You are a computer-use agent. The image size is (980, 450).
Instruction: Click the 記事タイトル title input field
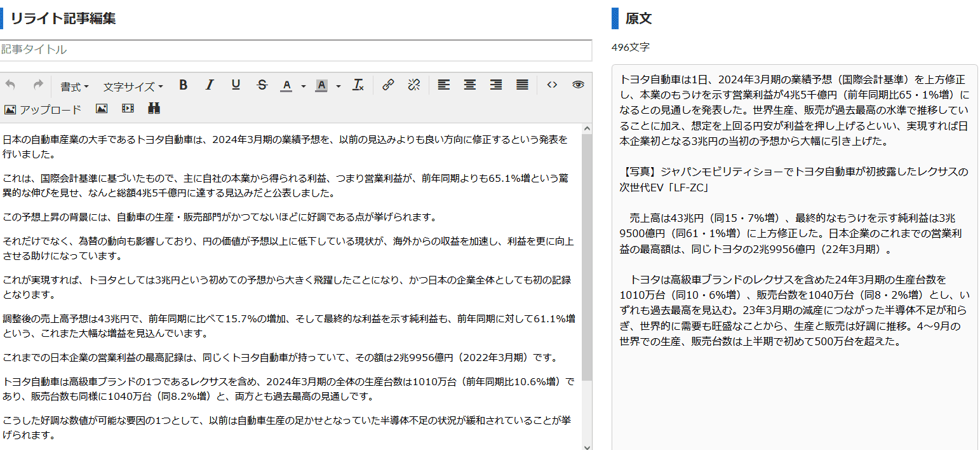[x=296, y=50]
